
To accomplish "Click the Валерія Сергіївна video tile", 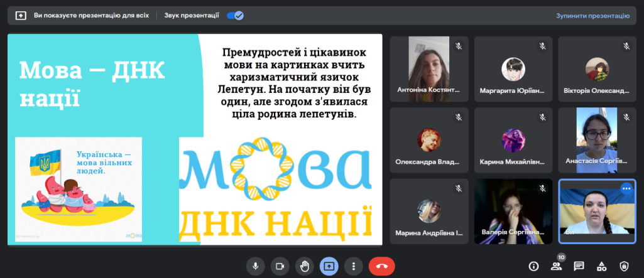I will pyautogui.click(x=513, y=211).
